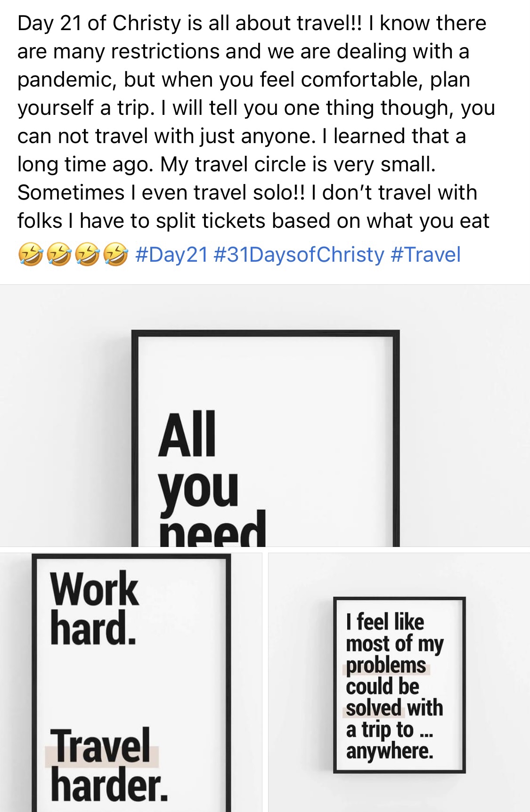Click the last laughing emoji before #Day21

pos(115,255)
